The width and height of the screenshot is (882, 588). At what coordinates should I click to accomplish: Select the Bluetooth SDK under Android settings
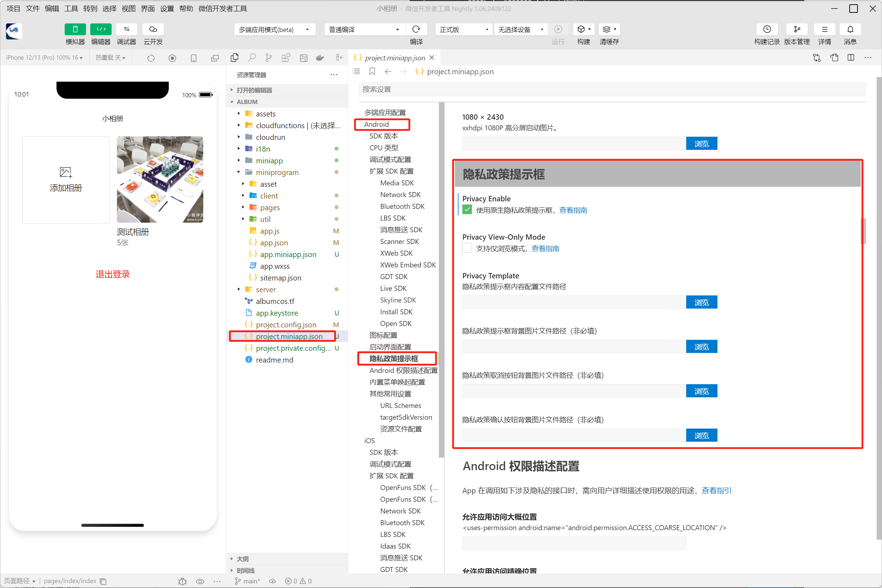pyautogui.click(x=402, y=206)
